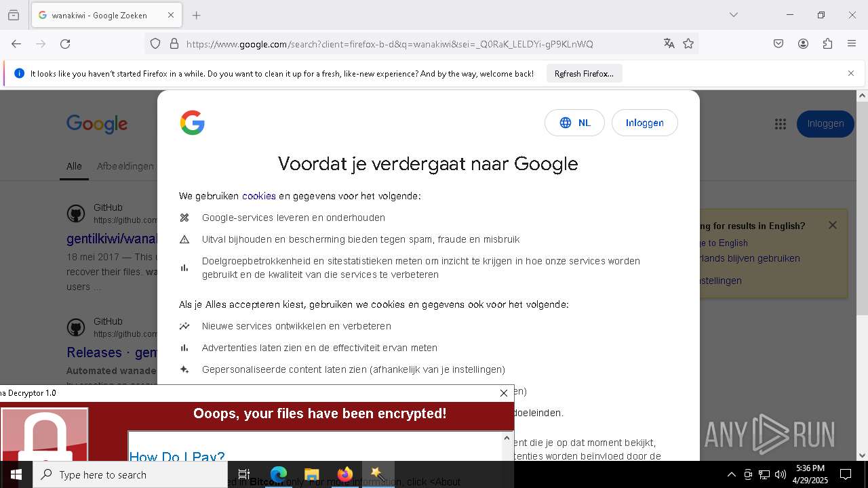Open the NL language selector

(574, 123)
